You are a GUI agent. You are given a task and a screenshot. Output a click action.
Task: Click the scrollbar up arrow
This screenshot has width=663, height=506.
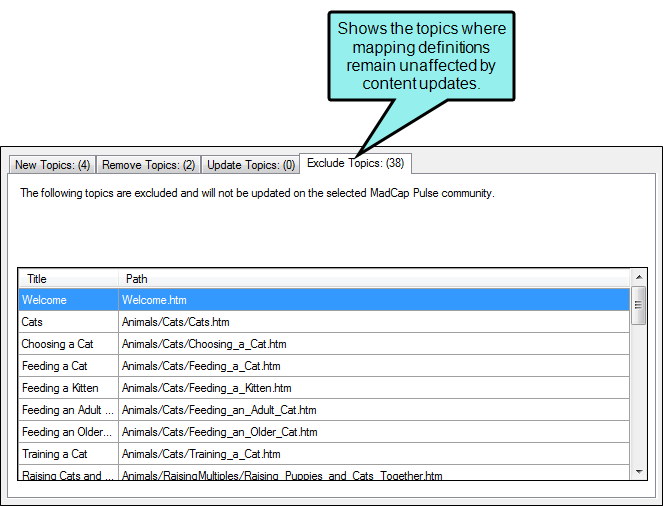tap(638, 278)
